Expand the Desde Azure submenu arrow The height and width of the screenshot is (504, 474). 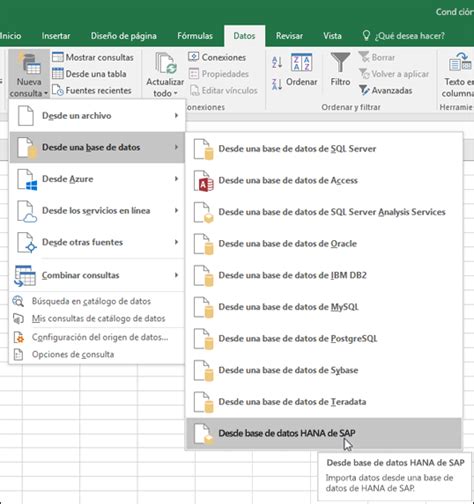tap(176, 179)
